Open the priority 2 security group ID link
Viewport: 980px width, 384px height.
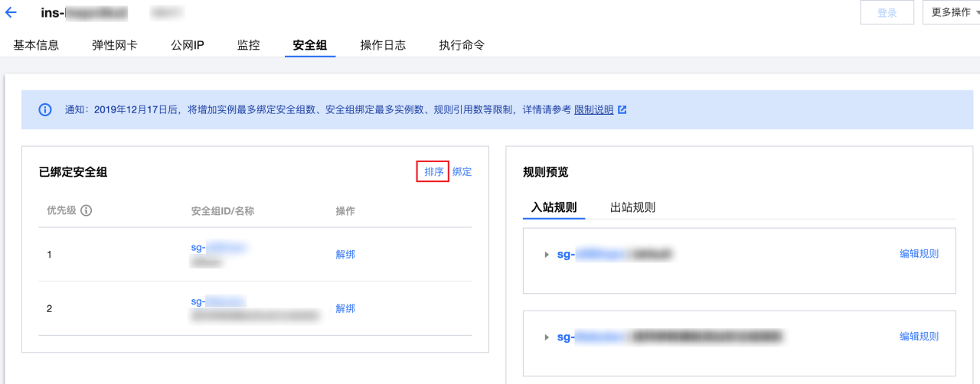pos(218,301)
